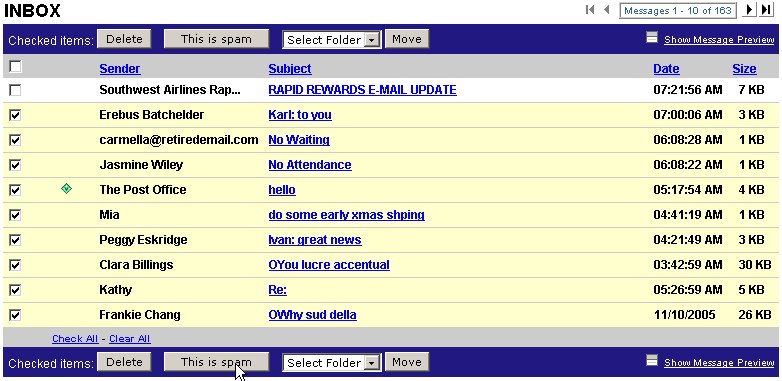Uncheck the carmella@retiredemail.com message

(15, 140)
